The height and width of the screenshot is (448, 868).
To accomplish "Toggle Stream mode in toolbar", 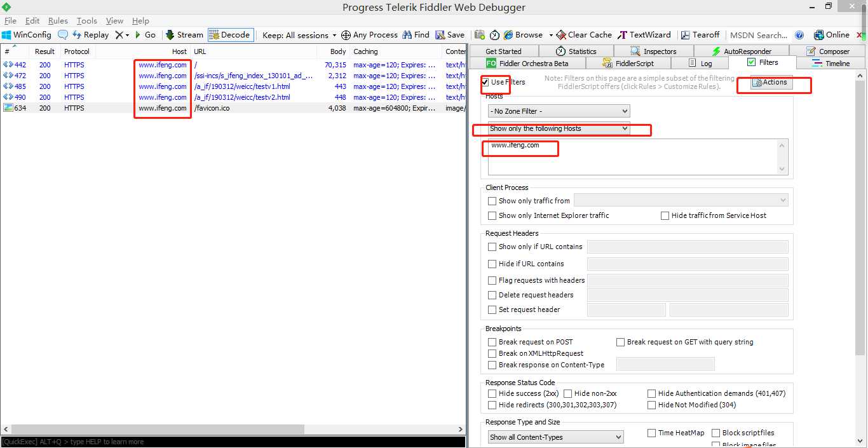I will (184, 35).
